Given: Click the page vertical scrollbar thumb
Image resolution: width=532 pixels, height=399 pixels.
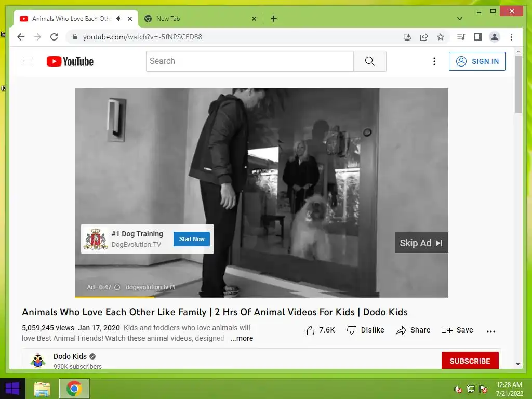Looking at the screenshot, I should [518, 84].
